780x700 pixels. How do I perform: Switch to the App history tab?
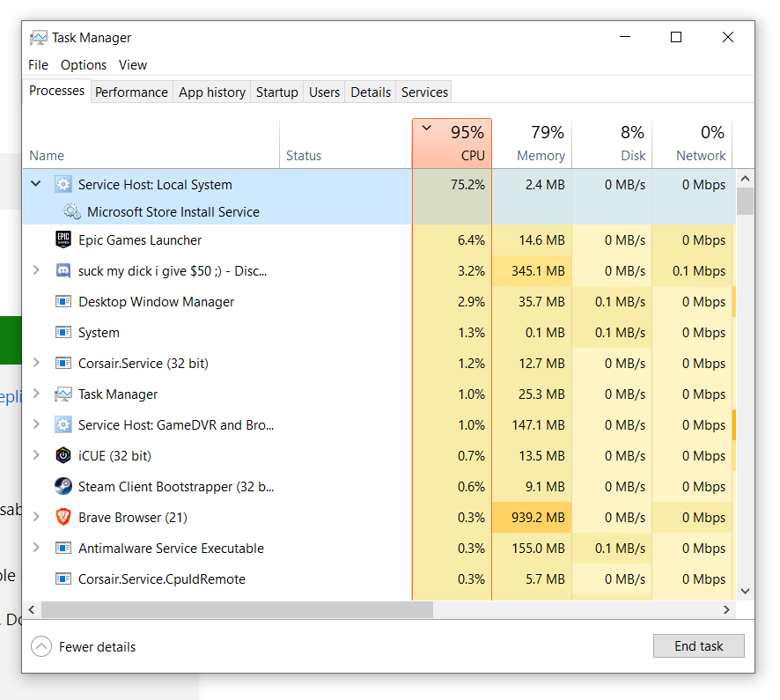click(212, 92)
